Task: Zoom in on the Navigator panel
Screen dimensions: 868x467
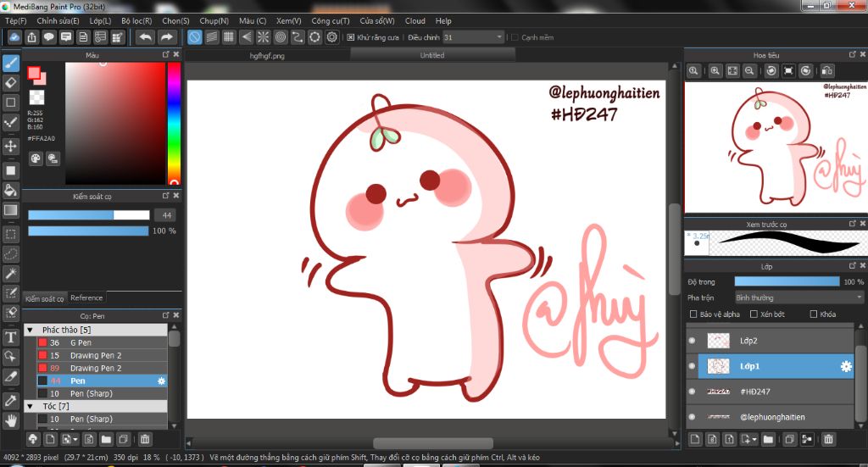Action: [x=715, y=71]
